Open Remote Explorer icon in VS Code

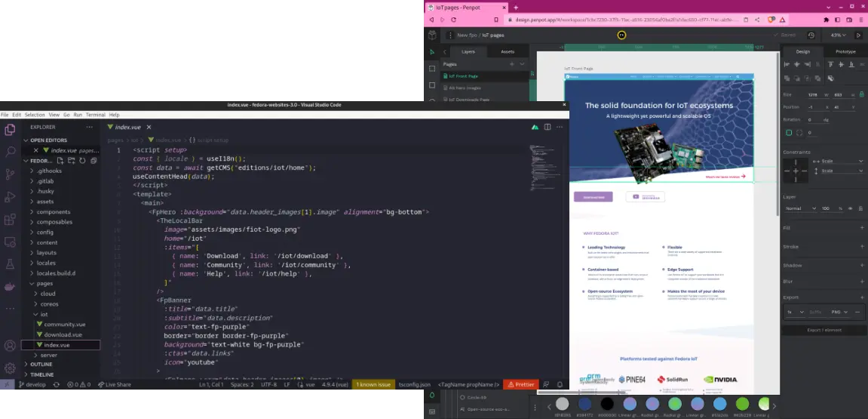pos(10,242)
